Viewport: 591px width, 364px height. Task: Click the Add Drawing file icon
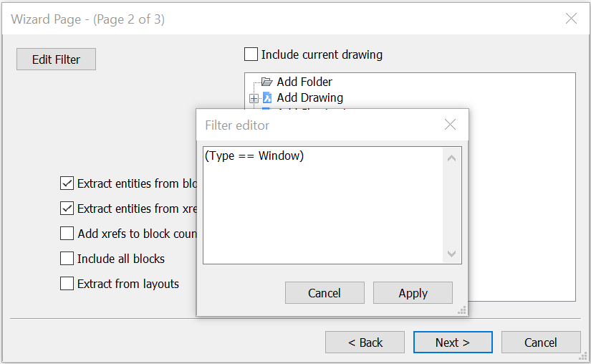click(x=267, y=97)
